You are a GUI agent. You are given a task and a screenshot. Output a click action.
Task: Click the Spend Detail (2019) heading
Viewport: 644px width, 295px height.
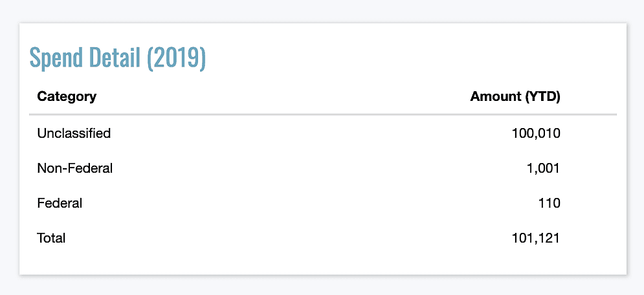tap(117, 58)
